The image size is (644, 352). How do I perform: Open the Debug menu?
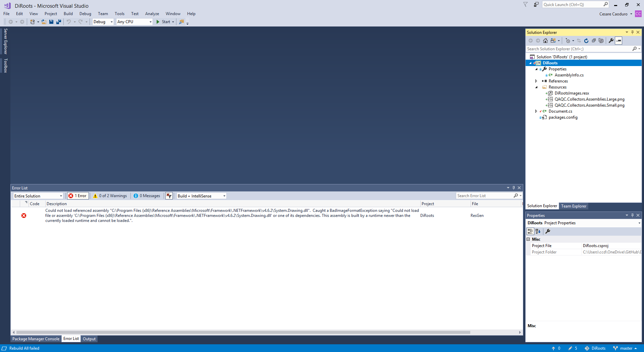coord(85,14)
